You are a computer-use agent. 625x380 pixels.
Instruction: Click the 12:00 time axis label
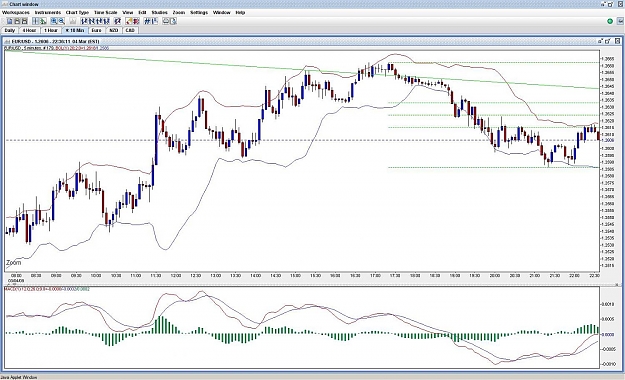176,276
